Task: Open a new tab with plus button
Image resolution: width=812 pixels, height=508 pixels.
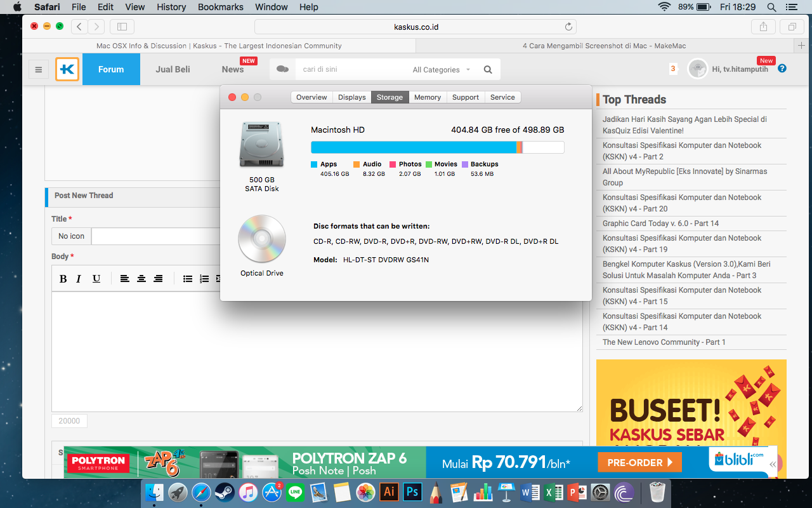Action: [802, 46]
